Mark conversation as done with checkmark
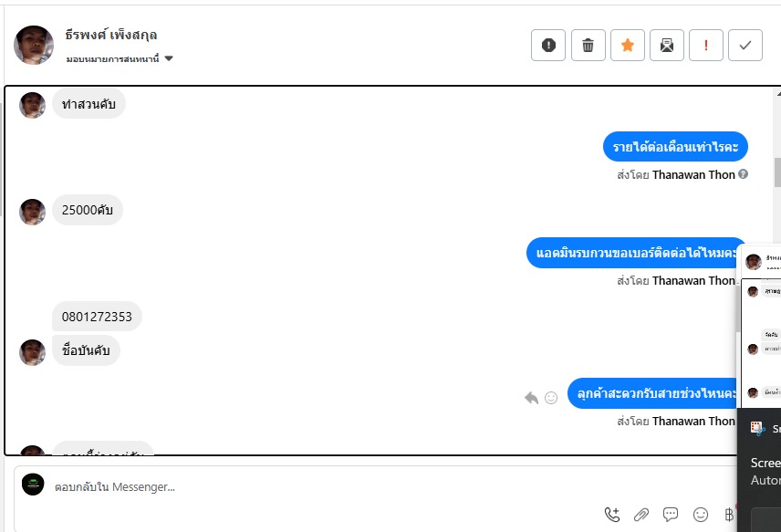 (745, 46)
